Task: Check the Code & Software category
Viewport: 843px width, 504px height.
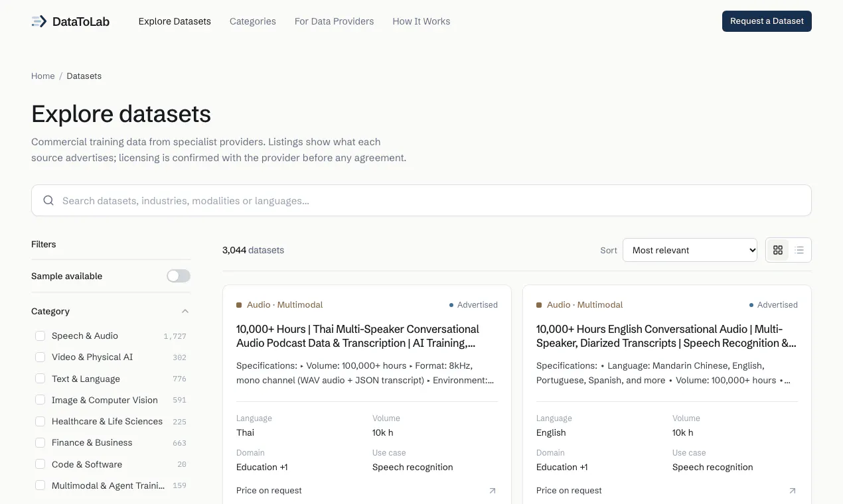Action: point(40,464)
